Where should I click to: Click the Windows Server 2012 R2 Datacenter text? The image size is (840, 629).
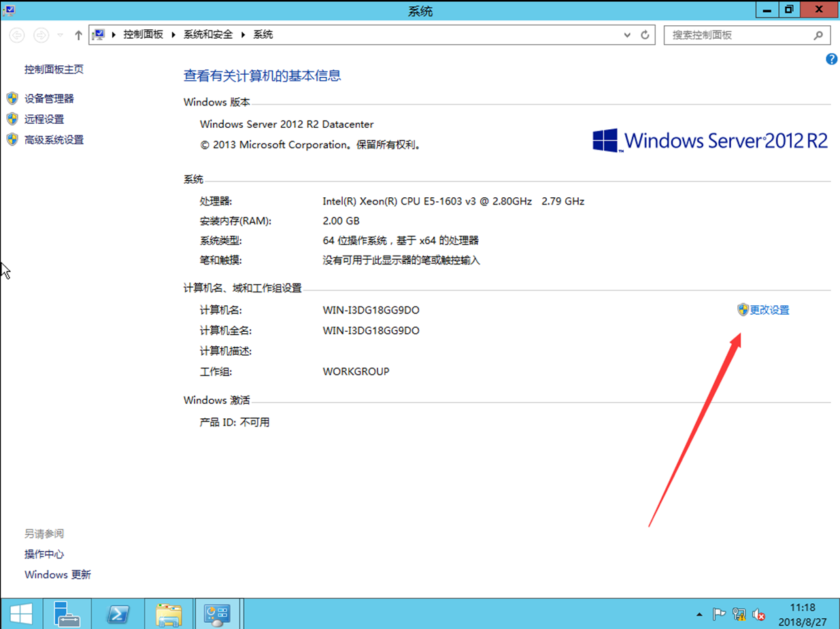pyautogui.click(x=287, y=124)
